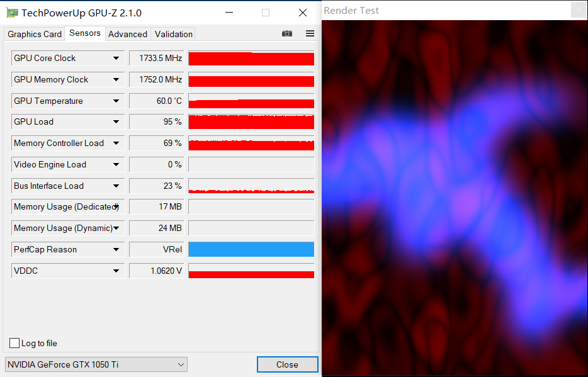Click the 60.0 °C temperature reading
588x377 pixels.
(157, 101)
